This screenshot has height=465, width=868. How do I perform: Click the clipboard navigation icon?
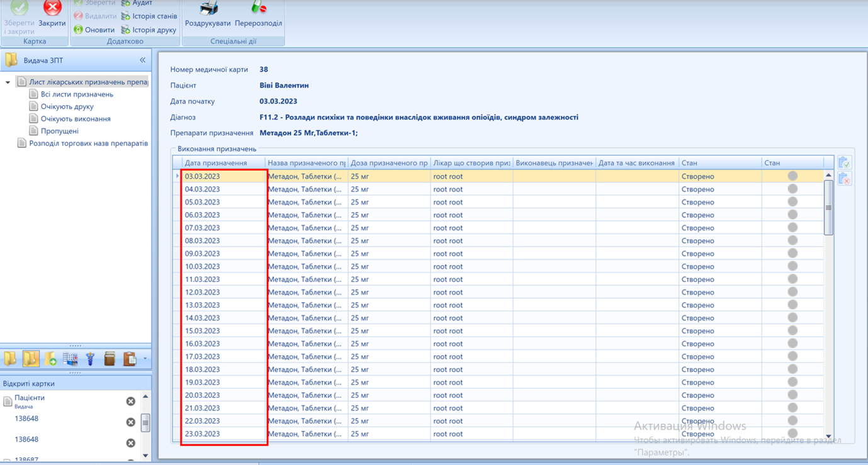130,359
